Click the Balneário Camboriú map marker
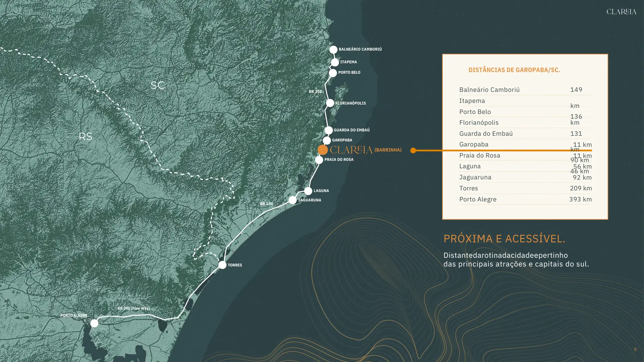 click(x=333, y=50)
